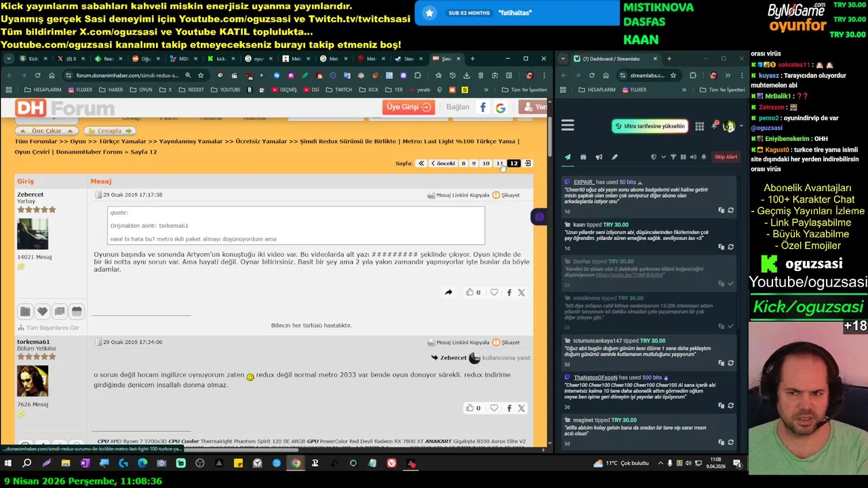Click the reply arrow on Zebercet's post
Screen dimensions: 868x488
pyautogui.click(x=448, y=292)
